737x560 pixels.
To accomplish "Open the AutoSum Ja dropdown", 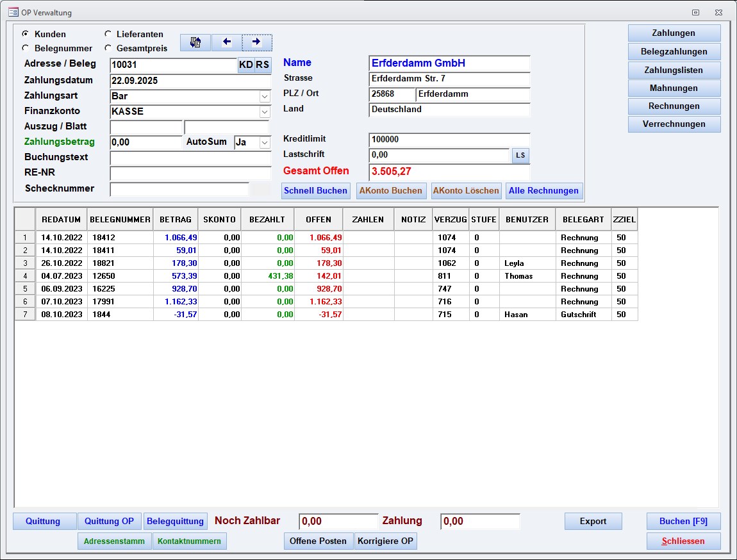I will (x=265, y=142).
